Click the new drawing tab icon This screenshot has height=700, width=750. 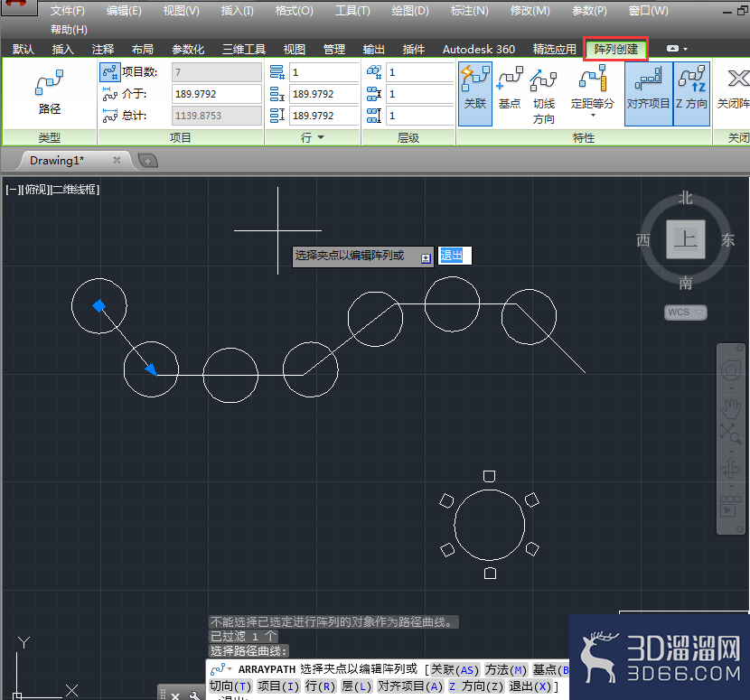coord(148,161)
